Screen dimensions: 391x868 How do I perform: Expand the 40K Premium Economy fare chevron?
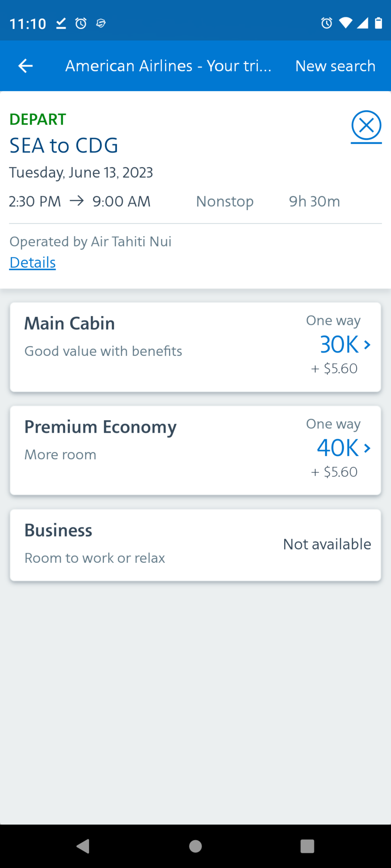[367, 448]
